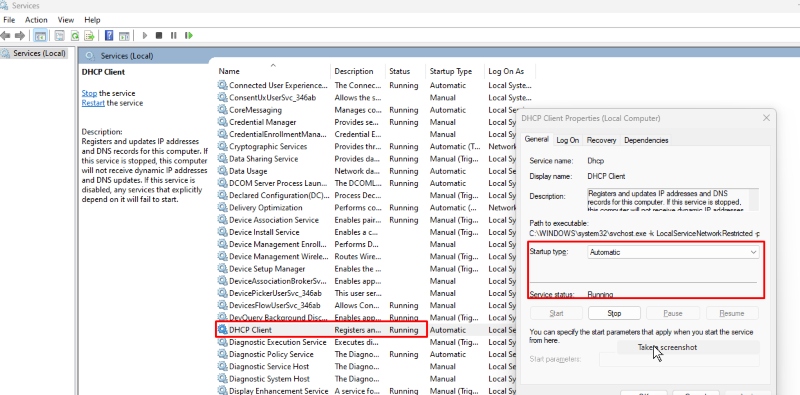Screen dimensions: 800x395
Task: Open Properties from the toolbar icon
Action: (60, 36)
